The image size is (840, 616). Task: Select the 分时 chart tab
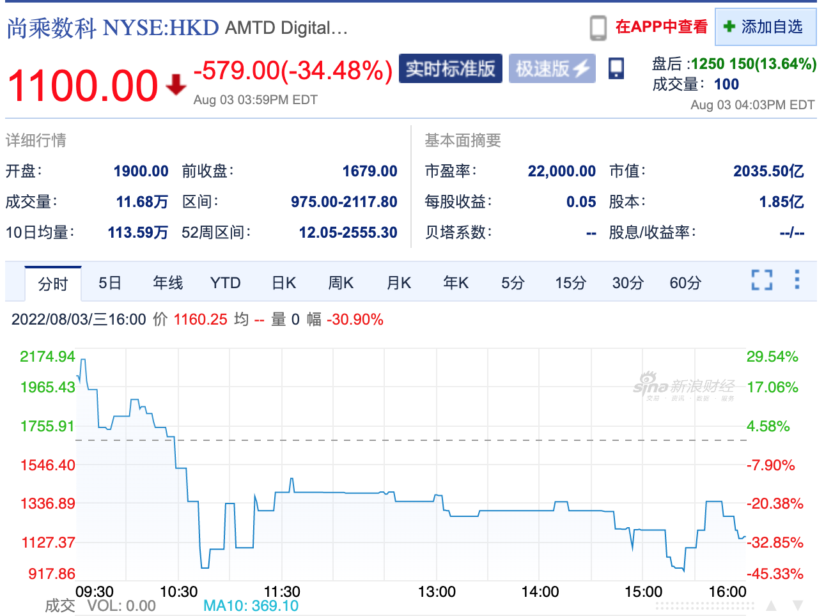[53, 284]
